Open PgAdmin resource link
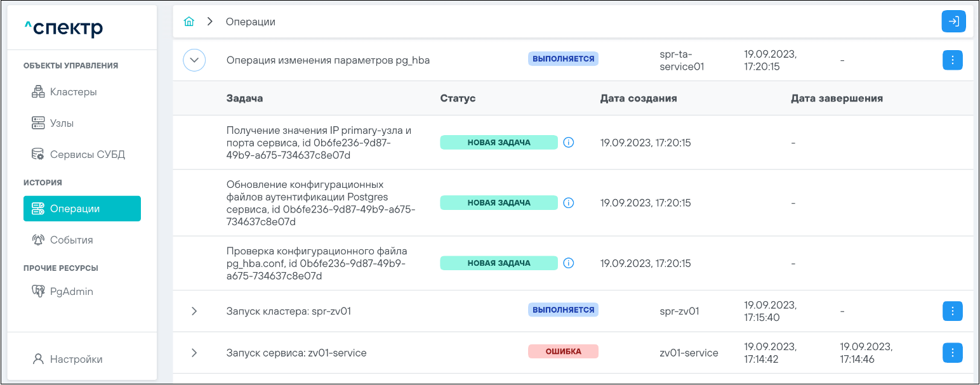This screenshot has width=980, height=385. pyautogui.click(x=71, y=292)
